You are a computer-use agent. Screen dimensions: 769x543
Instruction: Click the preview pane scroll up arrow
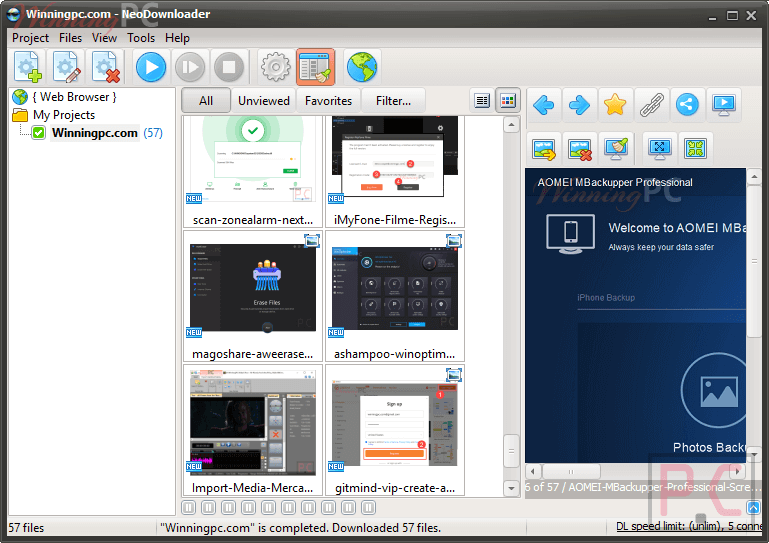pos(754,176)
